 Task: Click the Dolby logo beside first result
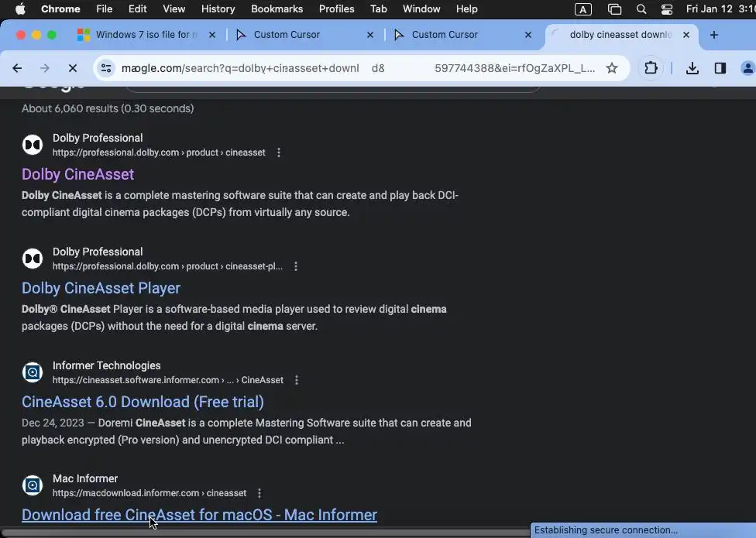pos(33,145)
